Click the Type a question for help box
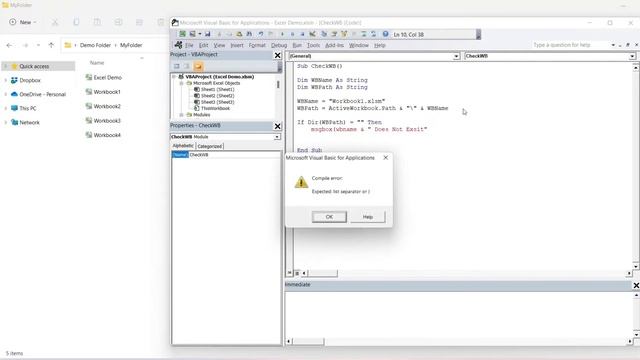Image resolution: width=640 pixels, height=360 pixels. click(x=571, y=45)
